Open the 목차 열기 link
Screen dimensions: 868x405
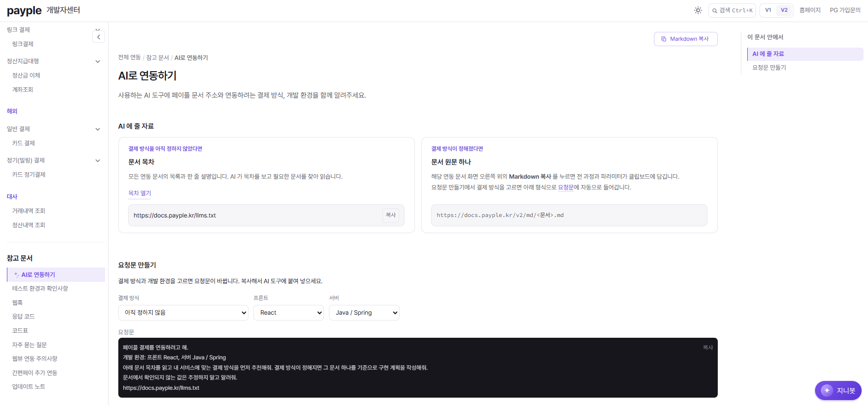(140, 193)
